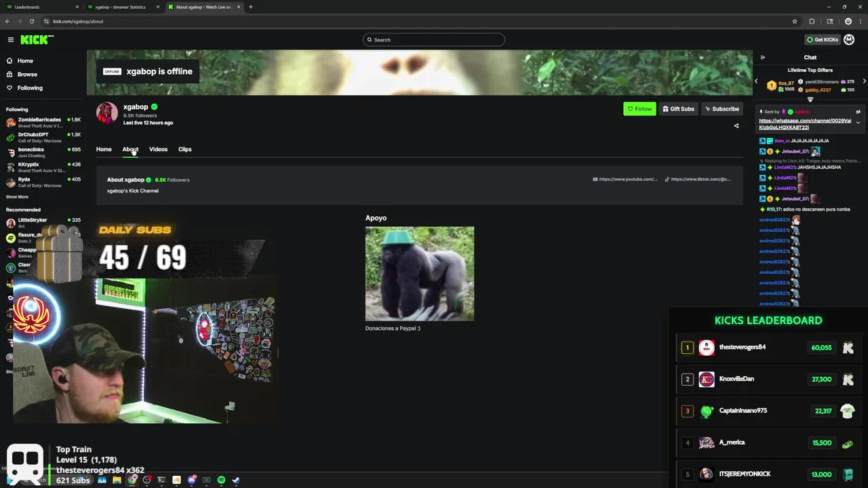Open File Explorer from the taskbar
The height and width of the screenshot is (488, 868).
117,481
